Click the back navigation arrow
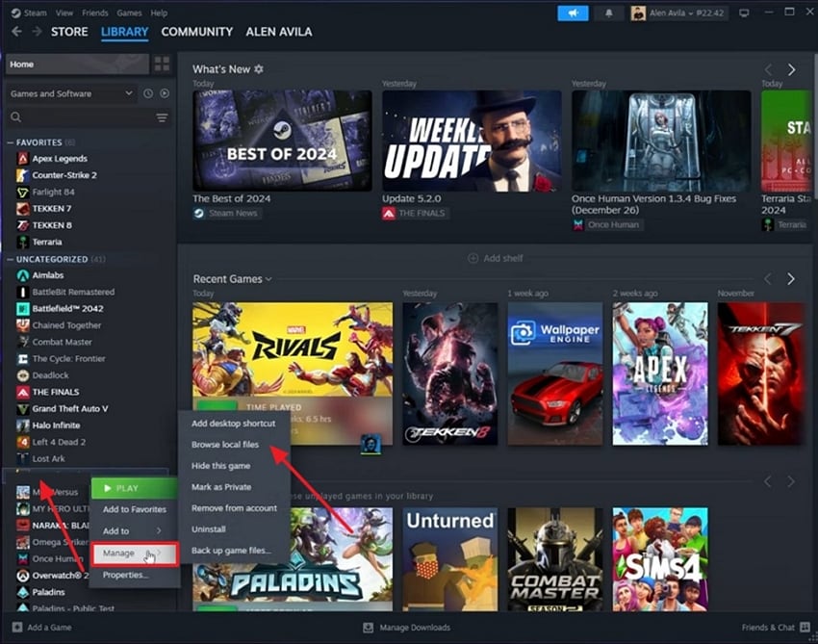 click(x=16, y=32)
